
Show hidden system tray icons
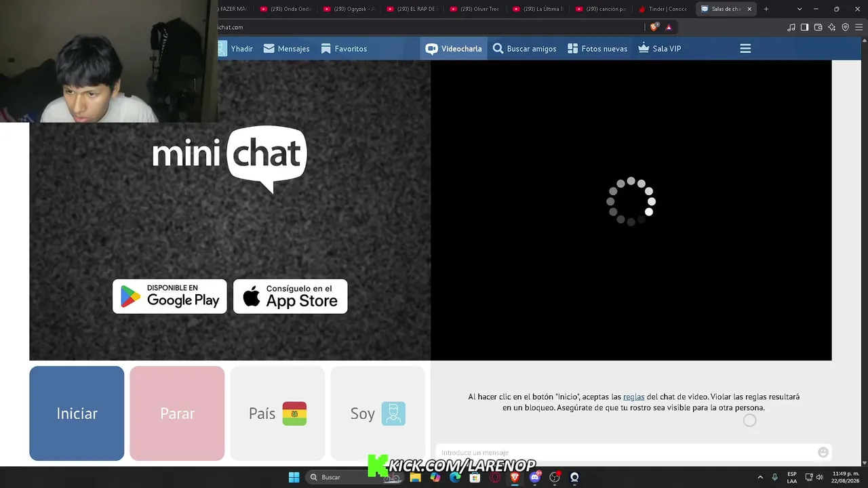[x=759, y=477]
